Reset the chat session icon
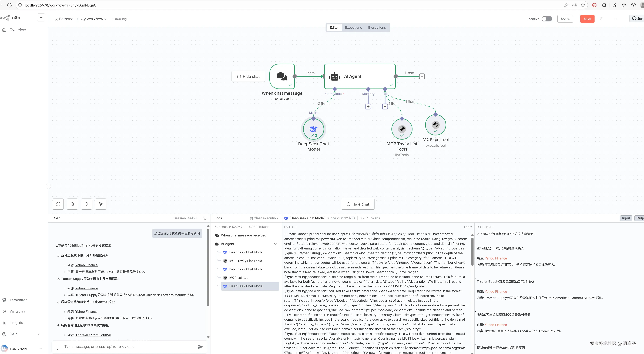Image resolution: width=644 pixels, height=354 pixels. [x=205, y=218]
